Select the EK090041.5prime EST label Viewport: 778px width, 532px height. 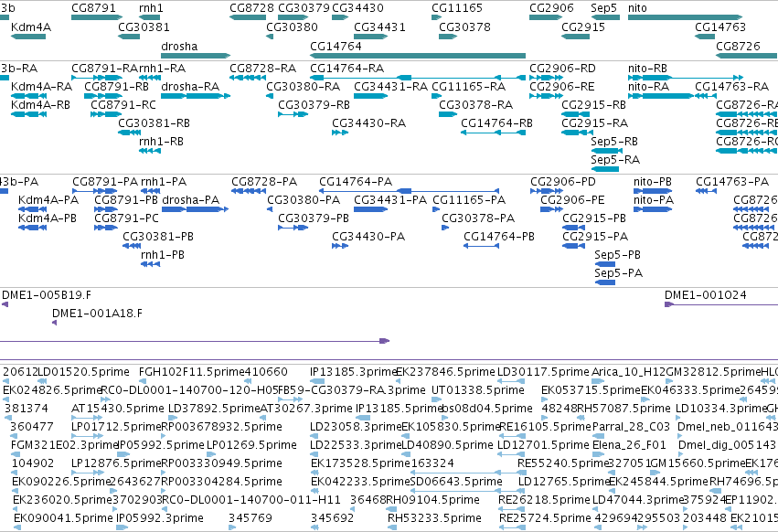click(63, 518)
